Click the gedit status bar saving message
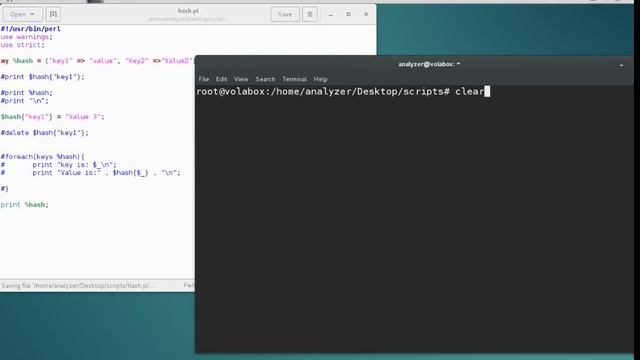Viewport: 640px width, 360px height. [x=78, y=286]
